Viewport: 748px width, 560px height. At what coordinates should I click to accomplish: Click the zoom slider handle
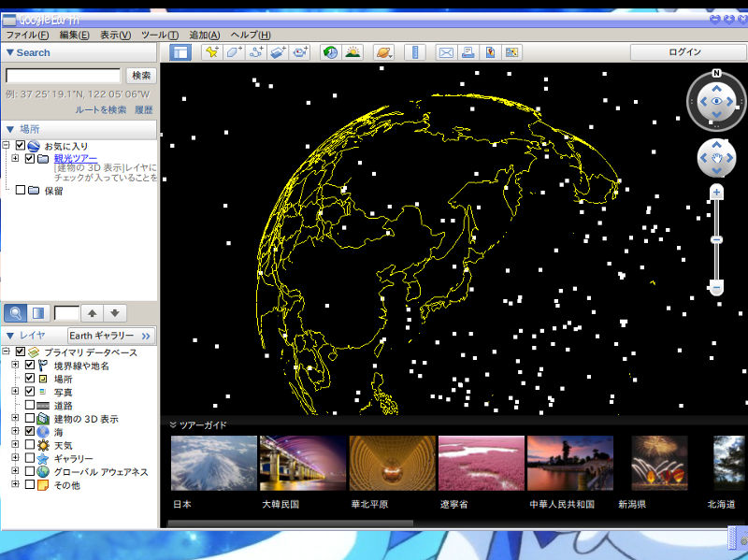click(x=716, y=240)
